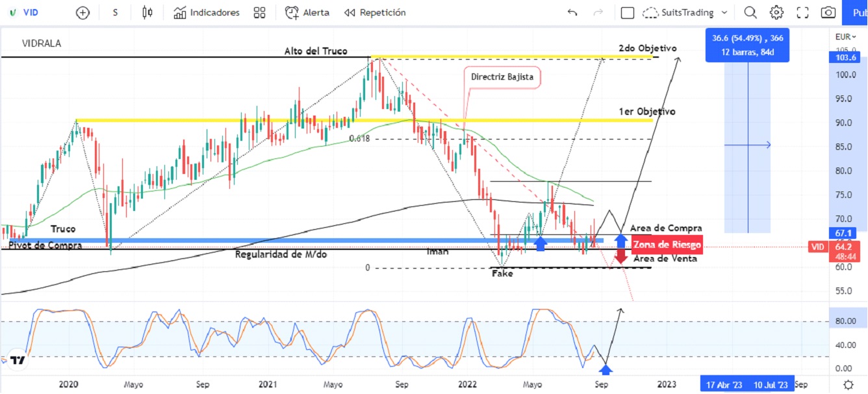
Task: Open the indicator templates grid icon
Action: 260,12
